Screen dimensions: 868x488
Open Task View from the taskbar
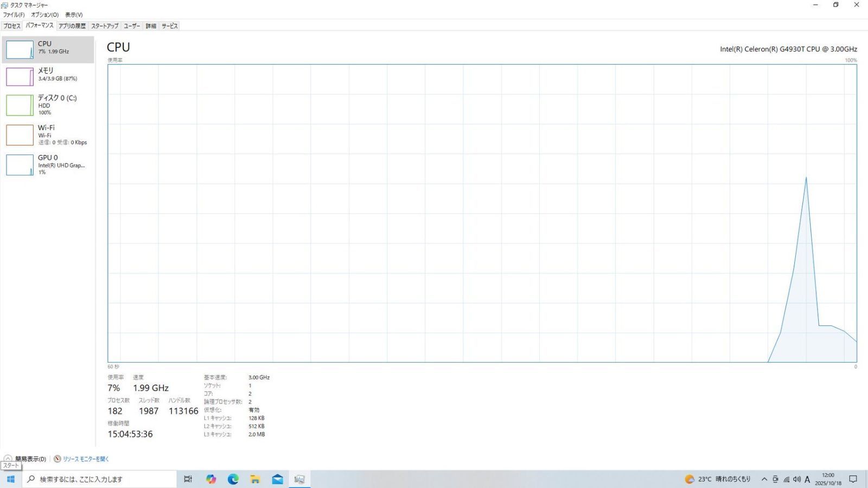click(x=188, y=479)
